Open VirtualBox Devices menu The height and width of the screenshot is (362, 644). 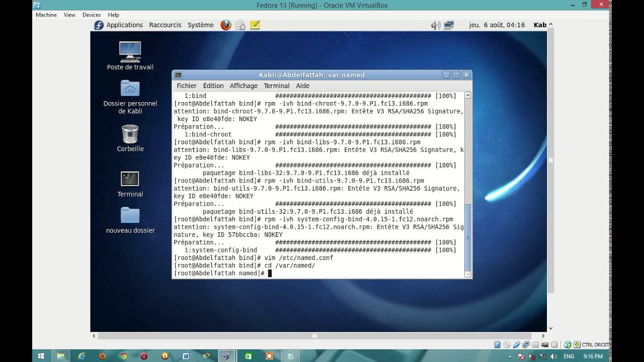click(x=92, y=15)
